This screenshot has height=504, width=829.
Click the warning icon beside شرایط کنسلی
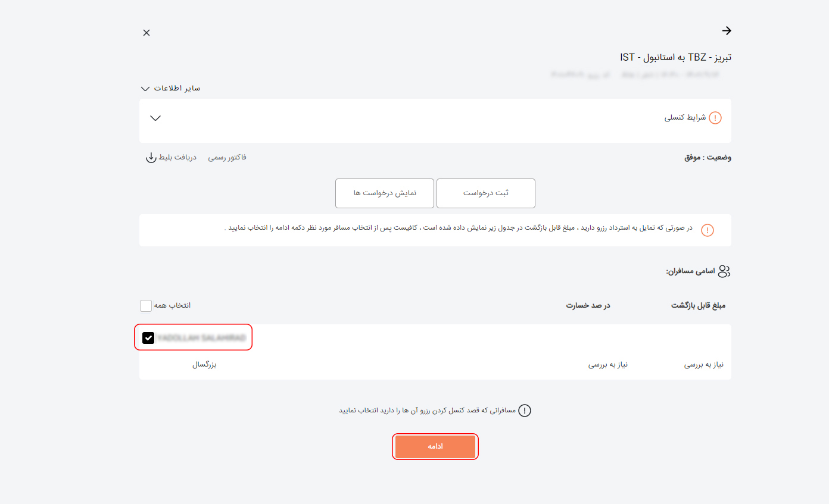[714, 117]
